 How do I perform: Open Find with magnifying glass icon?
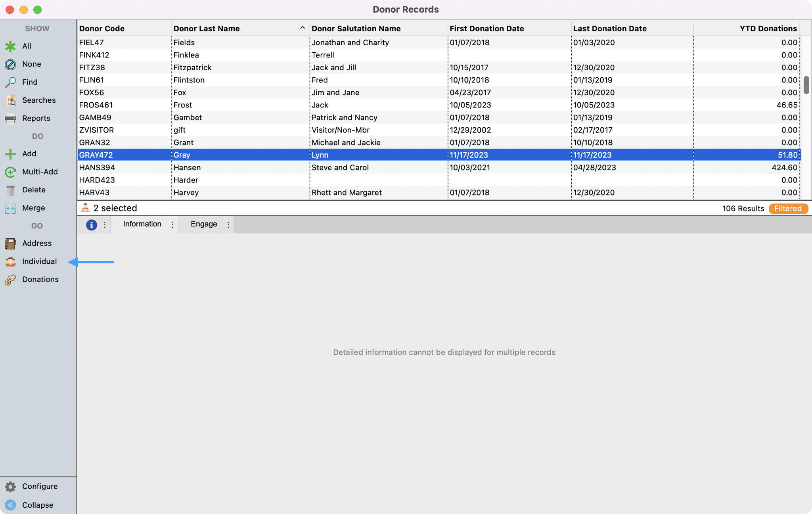coord(10,82)
